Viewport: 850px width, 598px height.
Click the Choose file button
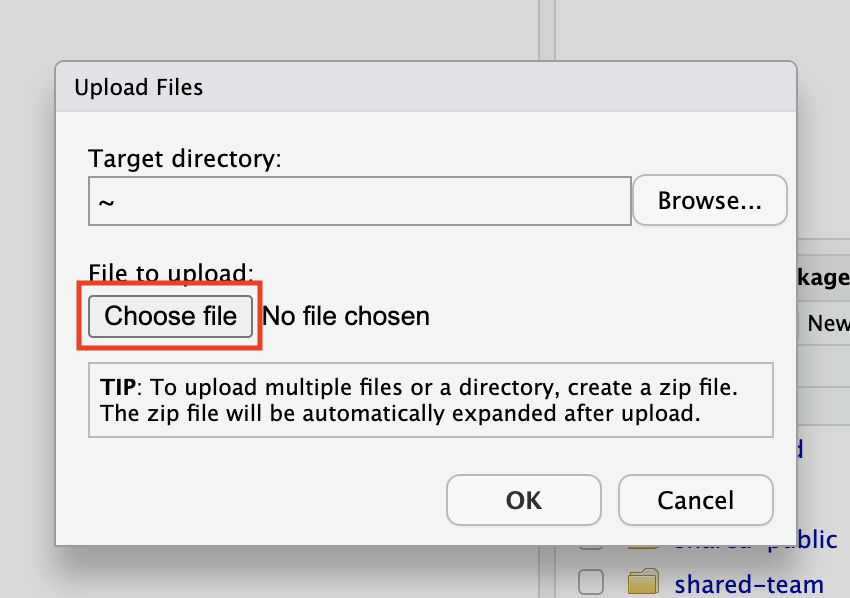point(170,316)
